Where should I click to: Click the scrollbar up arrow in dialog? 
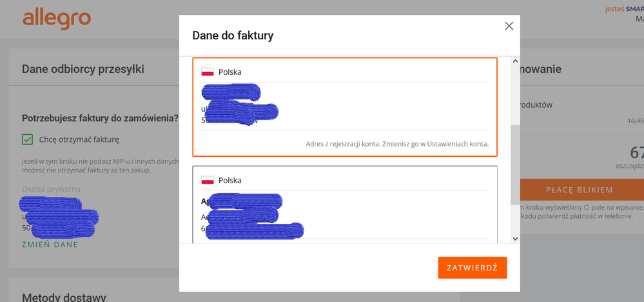516,61
